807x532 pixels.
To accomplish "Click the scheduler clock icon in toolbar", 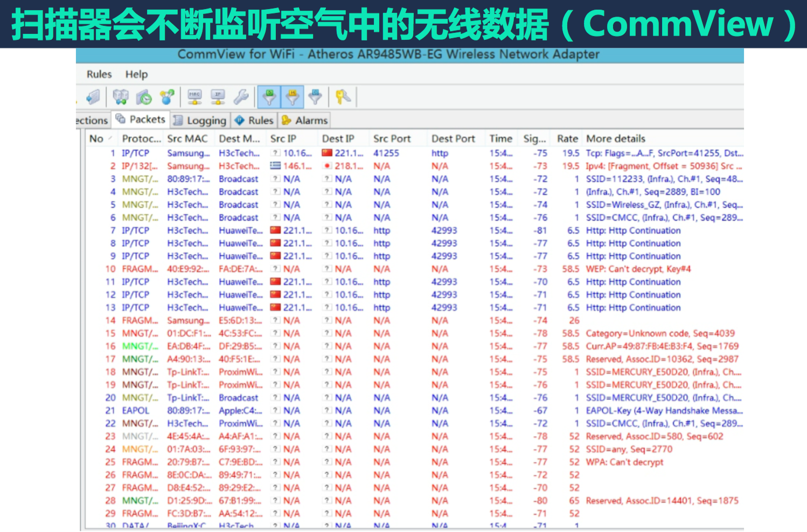I will tap(144, 97).
